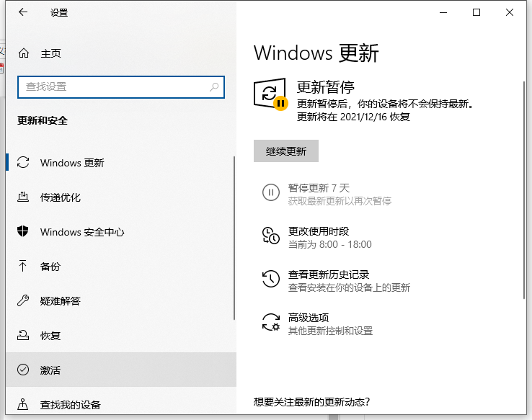The height and width of the screenshot is (420, 532).
Task: Click the Windows 安全中心 shield icon
Action: 24,232
